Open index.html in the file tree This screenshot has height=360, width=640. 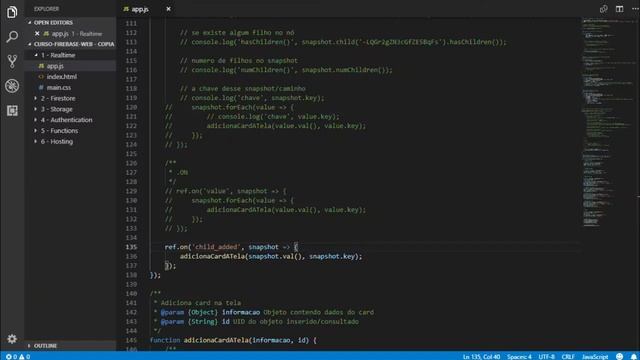click(61, 76)
